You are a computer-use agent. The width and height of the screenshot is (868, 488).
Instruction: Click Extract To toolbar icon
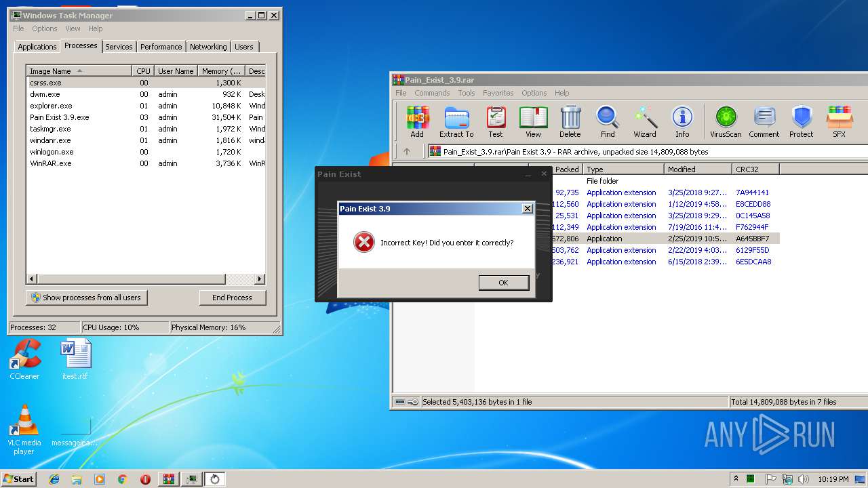pyautogui.click(x=456, y=122)
